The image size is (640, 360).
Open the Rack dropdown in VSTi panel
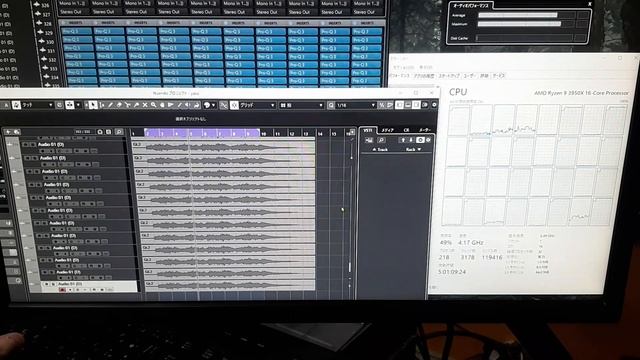tap(413, 149)
